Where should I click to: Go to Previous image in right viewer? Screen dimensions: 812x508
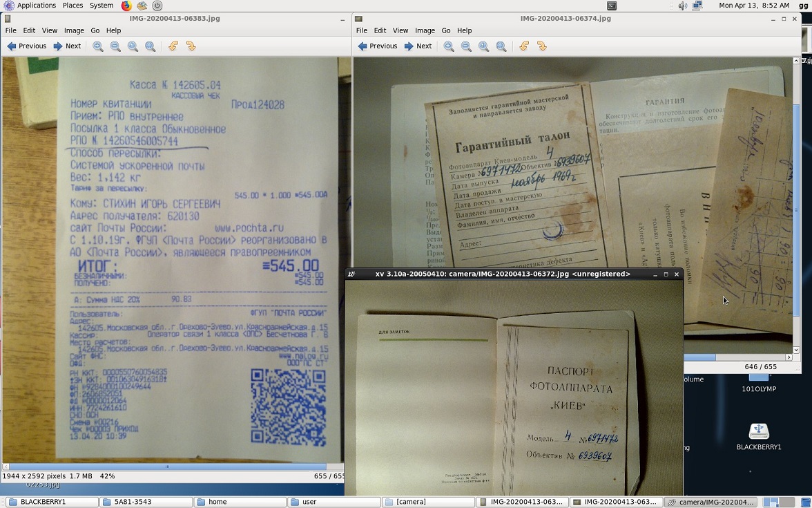click(377, 46)
